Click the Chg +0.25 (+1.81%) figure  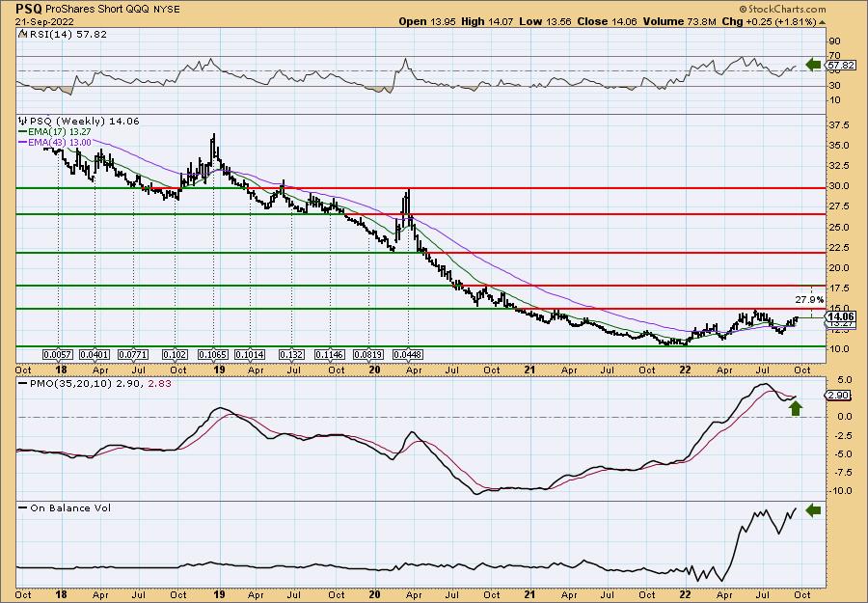(x=769, y=21)
